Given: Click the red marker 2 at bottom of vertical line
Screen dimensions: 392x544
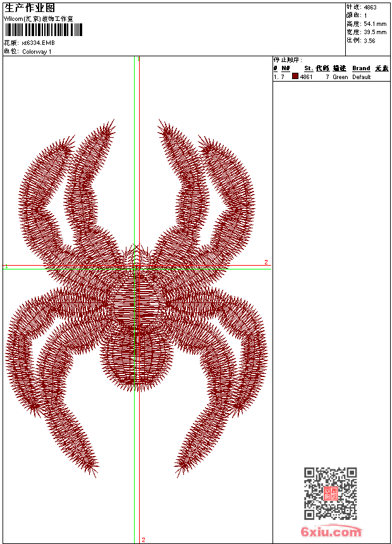Looking at the screenshot, I should tap(144, 540).
